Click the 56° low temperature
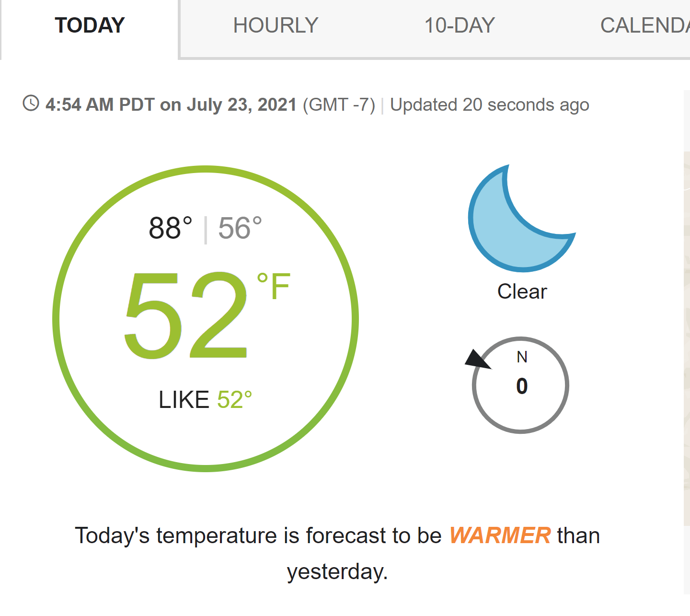This screenshot has width=690, height=616. click(240, 228)
